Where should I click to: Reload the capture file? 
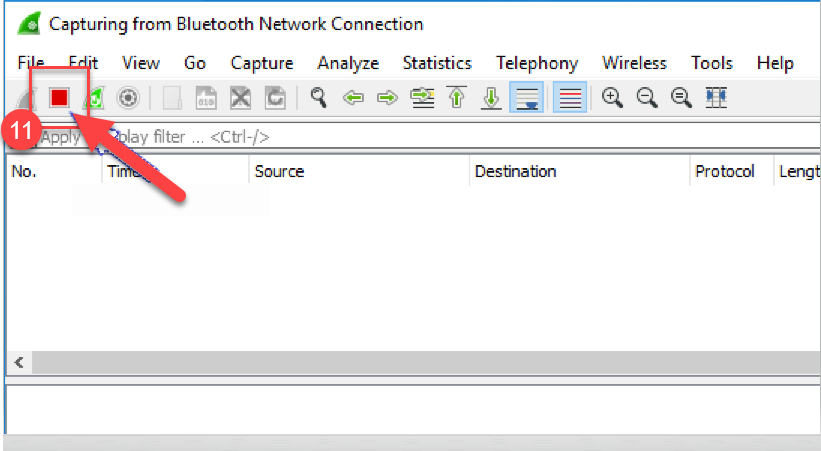coord(275,98)
